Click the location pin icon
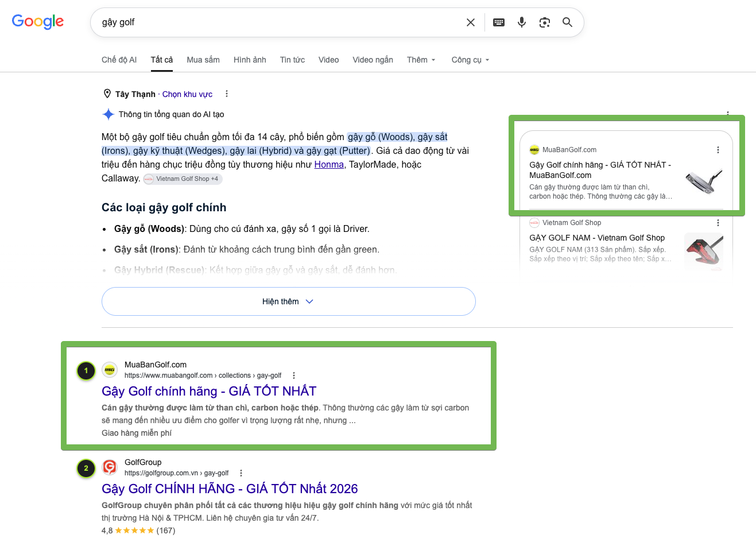This screenshot has height=550, width=756. click(107, 94)
